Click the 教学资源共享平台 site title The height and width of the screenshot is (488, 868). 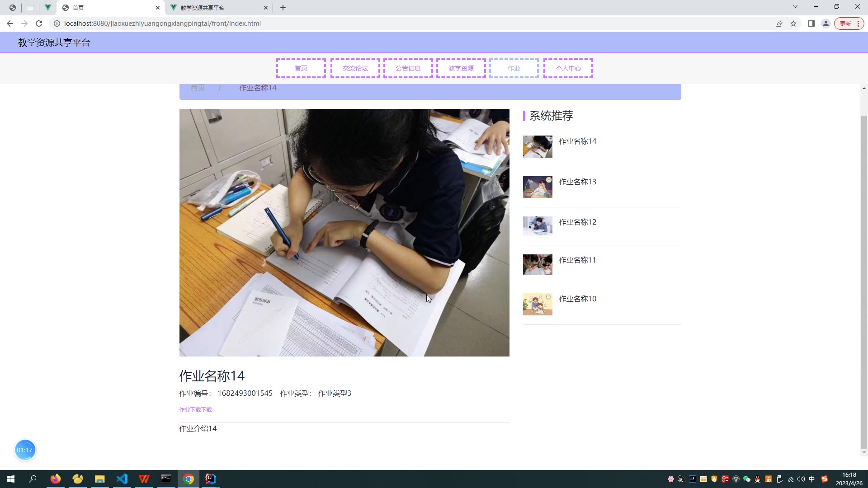coord(54,43)
